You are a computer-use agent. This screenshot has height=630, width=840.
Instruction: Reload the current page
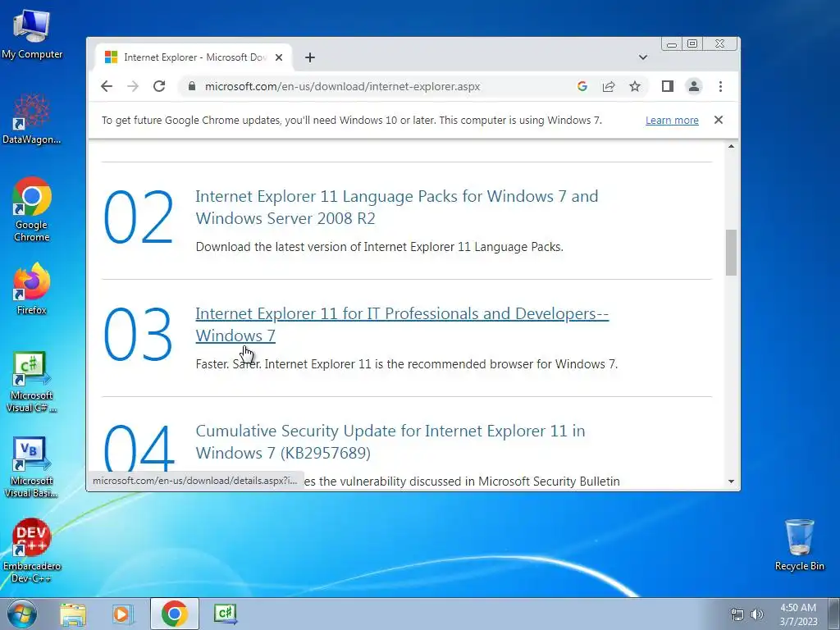tap(159, 86)
